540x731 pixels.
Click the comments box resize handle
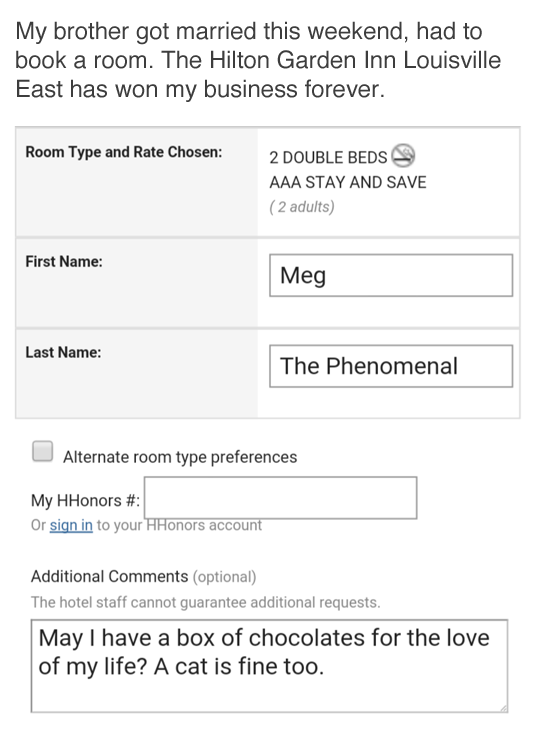pyautogui.click(x=503, y=708)
